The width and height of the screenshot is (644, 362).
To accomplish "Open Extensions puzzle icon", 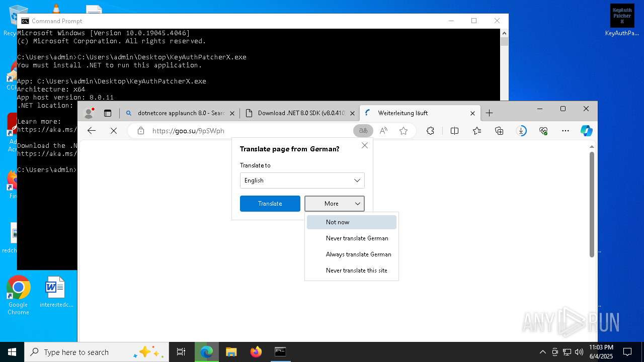I will (x=430, y=131).
